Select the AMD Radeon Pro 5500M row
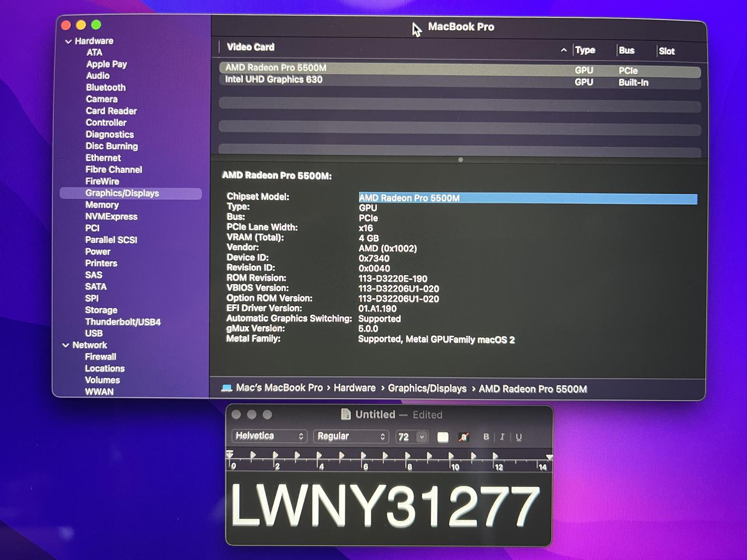747x560 pixels. tap(460, 69)
